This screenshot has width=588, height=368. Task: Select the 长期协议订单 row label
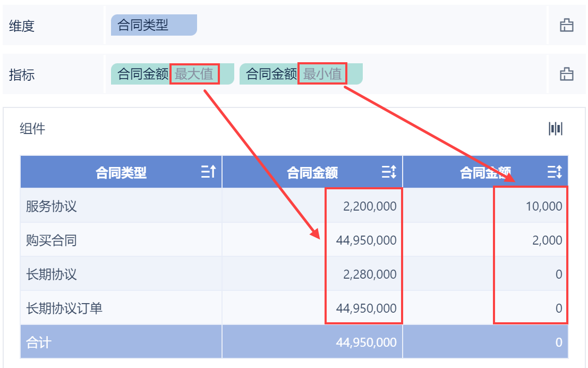click(64, 308)
